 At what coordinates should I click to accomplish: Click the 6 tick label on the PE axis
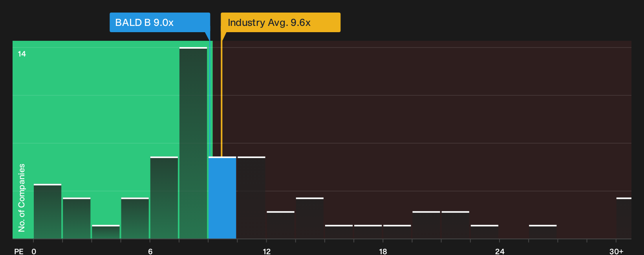(150, 251)
